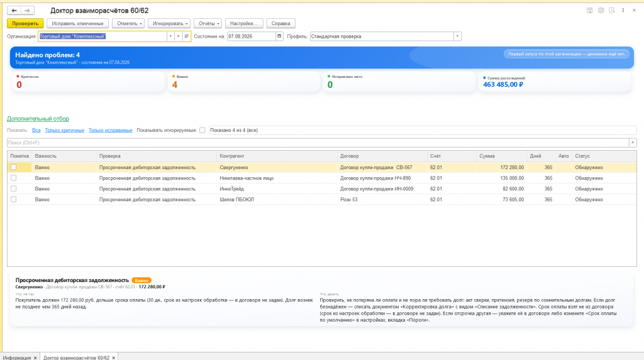Click the Исправить отмеченные button

(x=77, y=23)
